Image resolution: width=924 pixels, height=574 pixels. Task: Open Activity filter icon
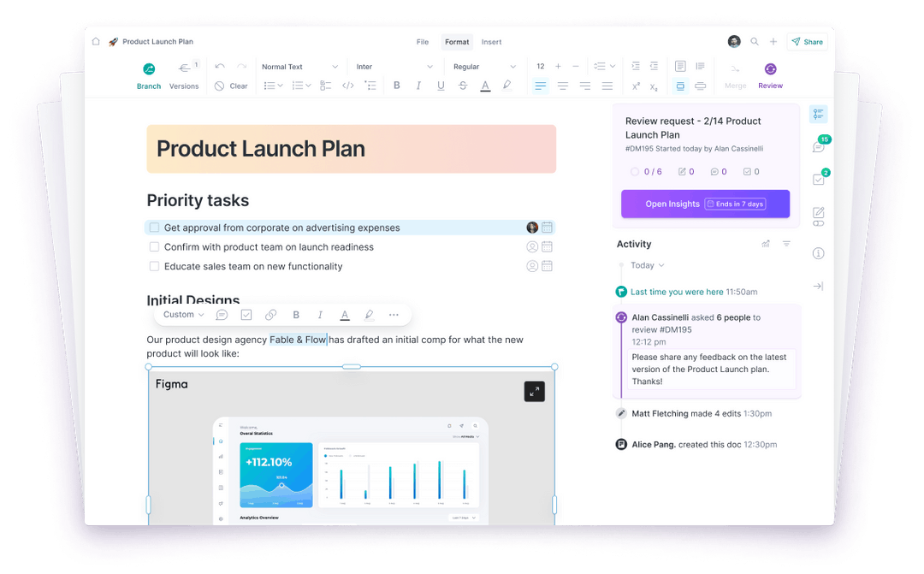tap(786, 244)
